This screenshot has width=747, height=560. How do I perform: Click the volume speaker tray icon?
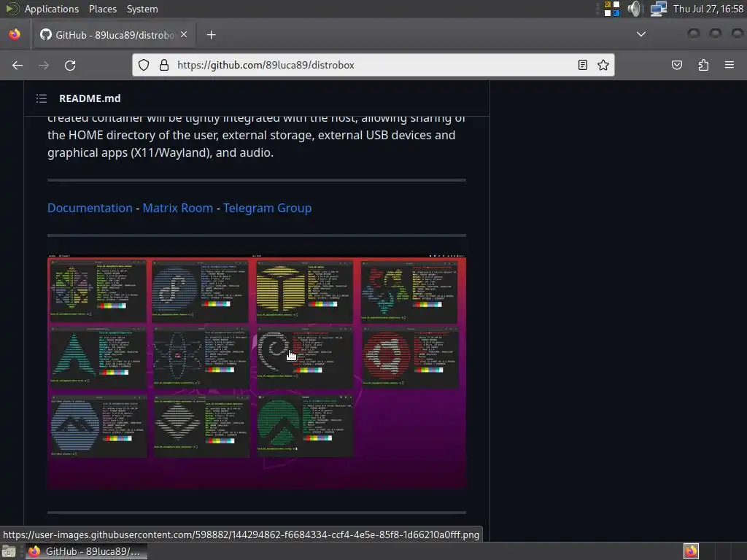[634, 9]
